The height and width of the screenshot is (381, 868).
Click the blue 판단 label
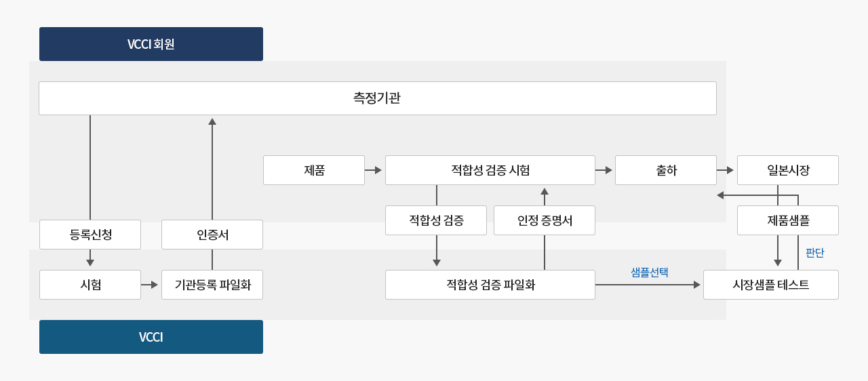(814, 253)
